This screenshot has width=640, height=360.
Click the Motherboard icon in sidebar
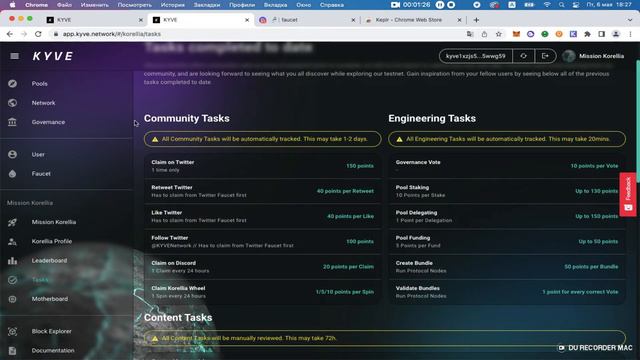[x=13, y=299]
